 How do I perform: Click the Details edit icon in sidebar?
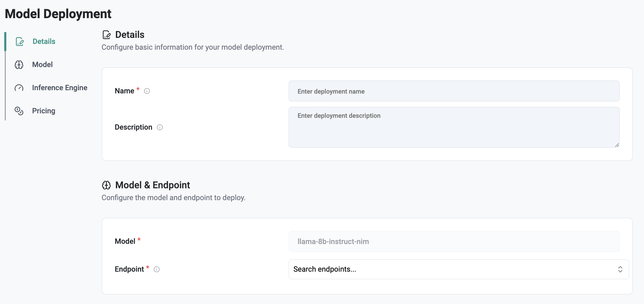(20, 42)
